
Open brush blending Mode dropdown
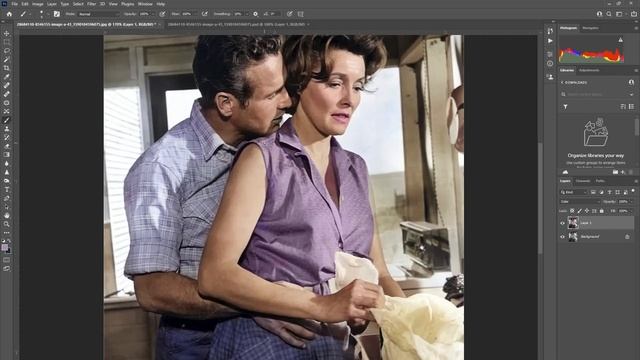pyautogui.click(x=99, y=14)
